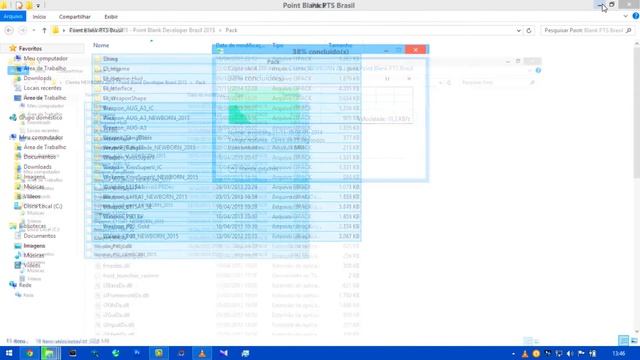Click the VLC cone tray icon
The height and width of the screenshot is (360, 640).
click(525, 353)
